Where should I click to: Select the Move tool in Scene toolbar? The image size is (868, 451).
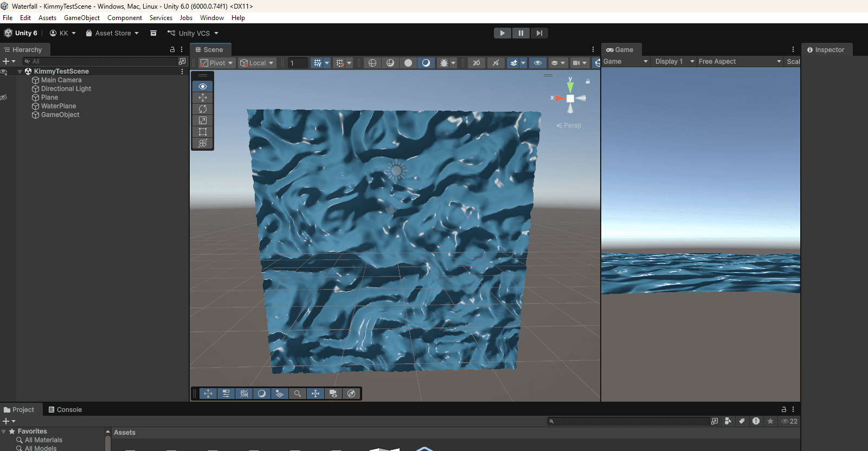point(203,98)
